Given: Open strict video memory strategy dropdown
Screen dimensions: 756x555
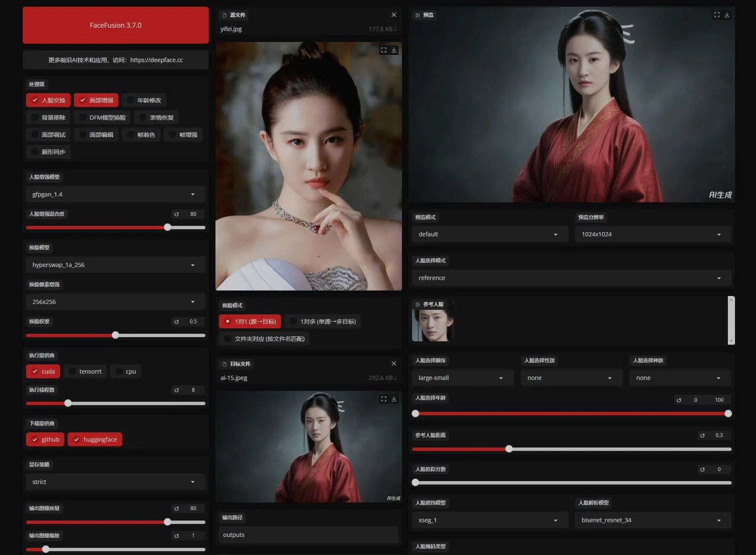Looking at the screenshot, I should (x=115, y=482).
